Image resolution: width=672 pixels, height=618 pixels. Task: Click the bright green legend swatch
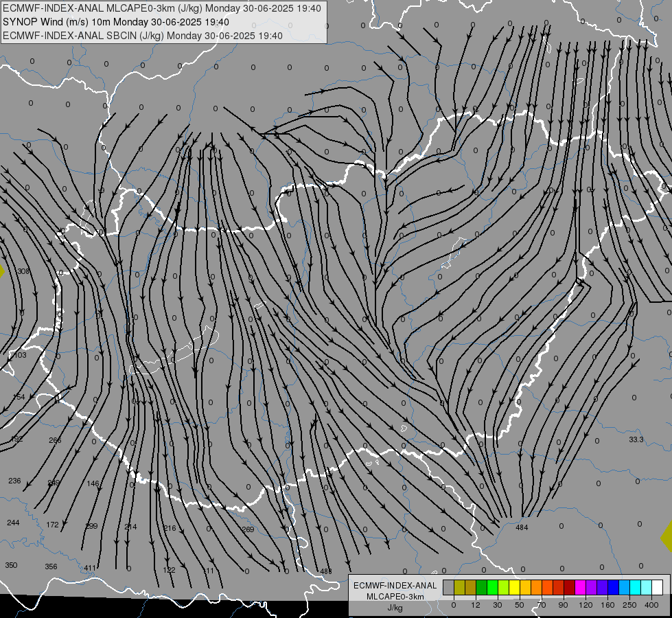click(x=492, y=587)
